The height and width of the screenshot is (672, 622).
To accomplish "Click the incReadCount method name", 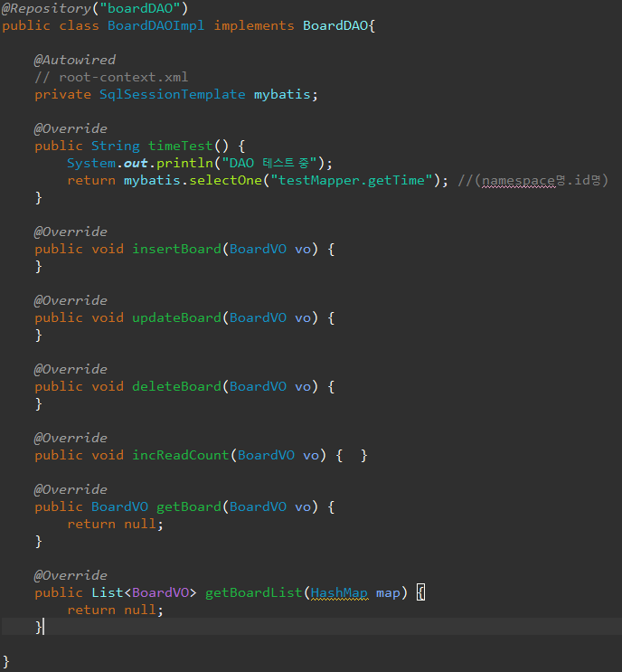I will point(180,455).
